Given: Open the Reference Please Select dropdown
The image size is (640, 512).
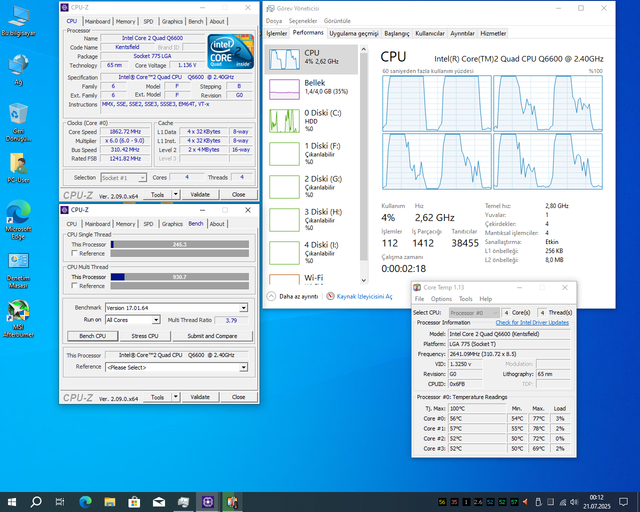Looking at the screenshot, I should tap(243, 367).
